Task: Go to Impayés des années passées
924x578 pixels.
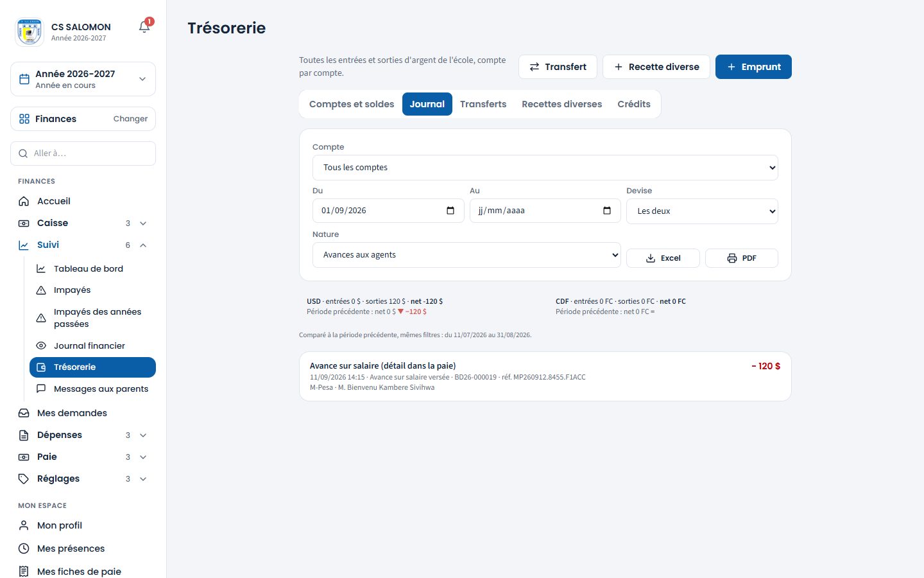Action: click(92, 318)
